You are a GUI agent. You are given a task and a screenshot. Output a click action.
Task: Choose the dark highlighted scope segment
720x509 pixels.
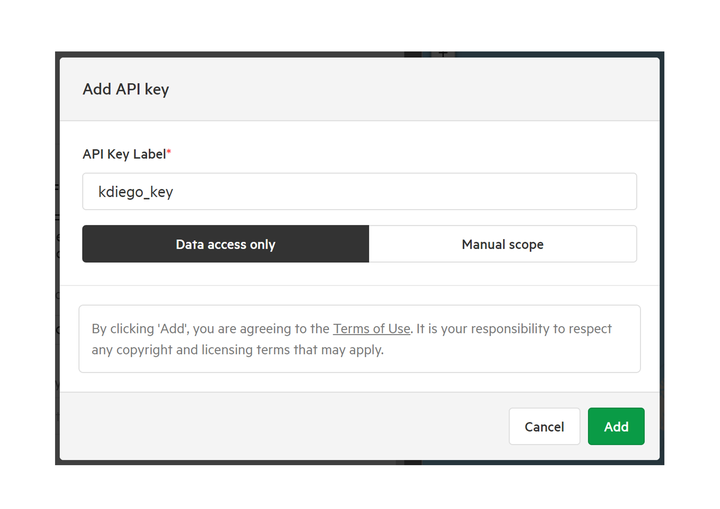point(225,244)
